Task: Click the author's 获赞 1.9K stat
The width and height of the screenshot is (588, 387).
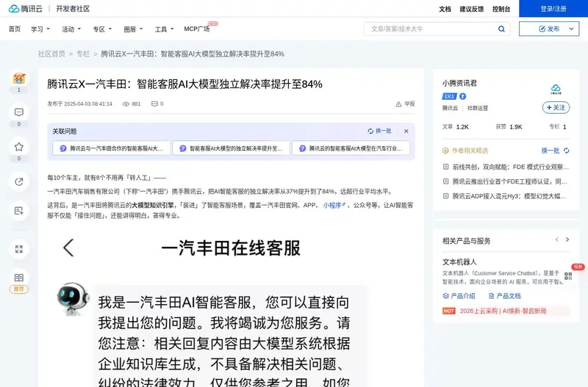Action: tap(509, 126)
